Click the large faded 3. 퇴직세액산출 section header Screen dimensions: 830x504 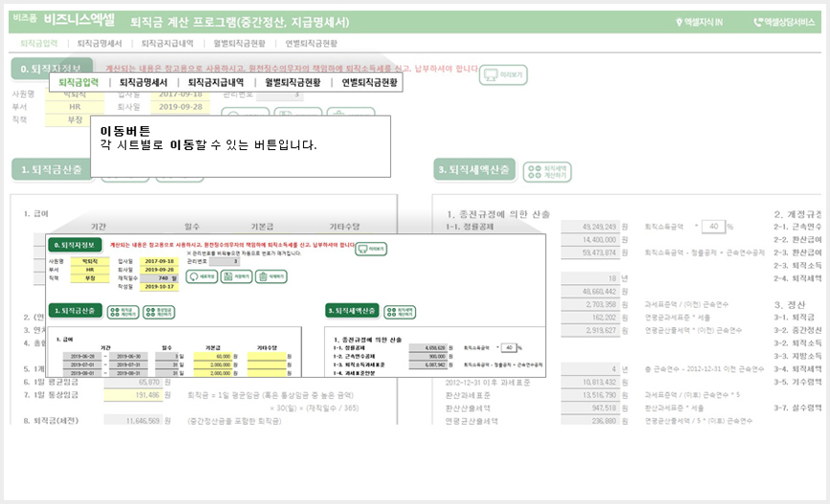point(474,170)
